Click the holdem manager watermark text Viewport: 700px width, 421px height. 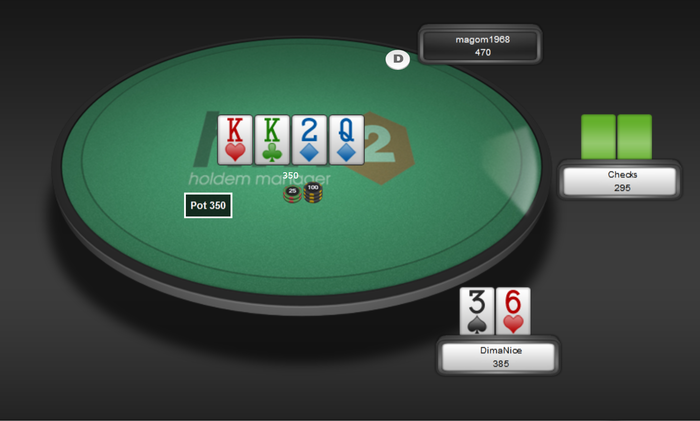click(259, 179)
